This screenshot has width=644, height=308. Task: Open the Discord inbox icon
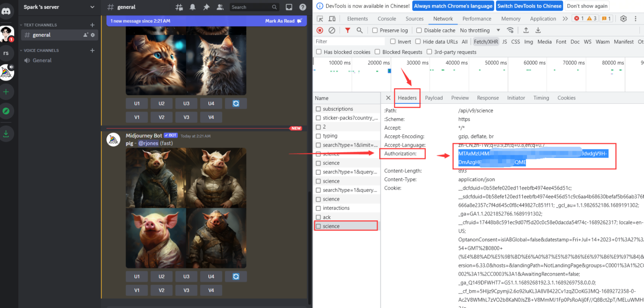coord(289,7)
